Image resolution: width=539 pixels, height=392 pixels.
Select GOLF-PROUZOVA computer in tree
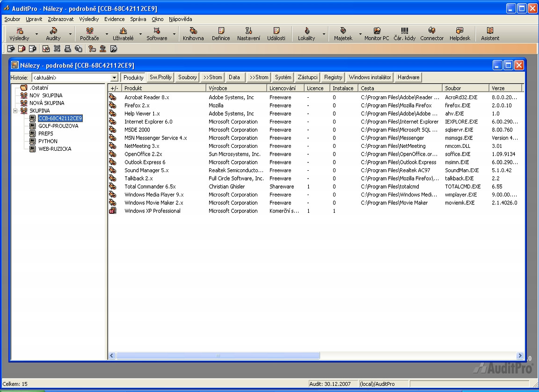58,126
